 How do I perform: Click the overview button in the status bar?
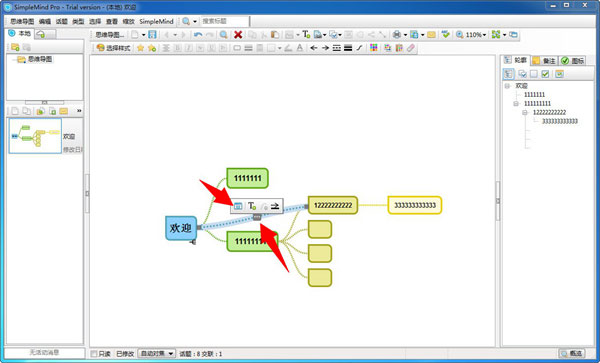572,353
